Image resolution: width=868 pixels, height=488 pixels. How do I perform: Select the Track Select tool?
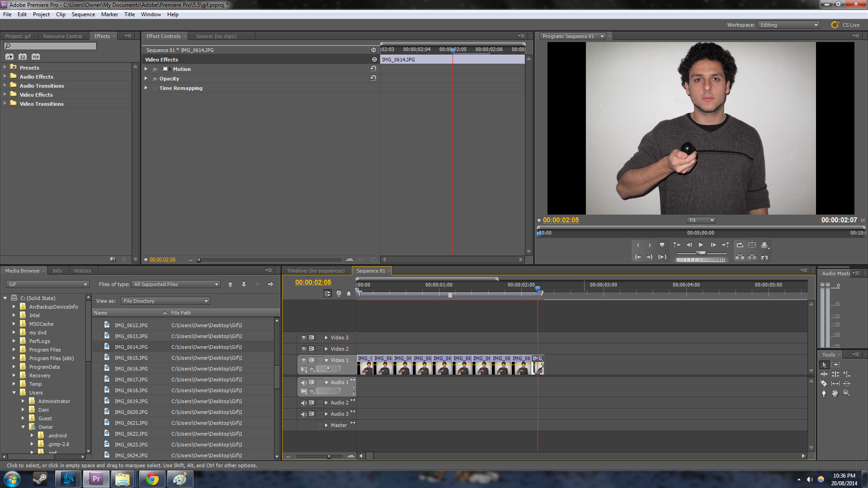point(835,365)
